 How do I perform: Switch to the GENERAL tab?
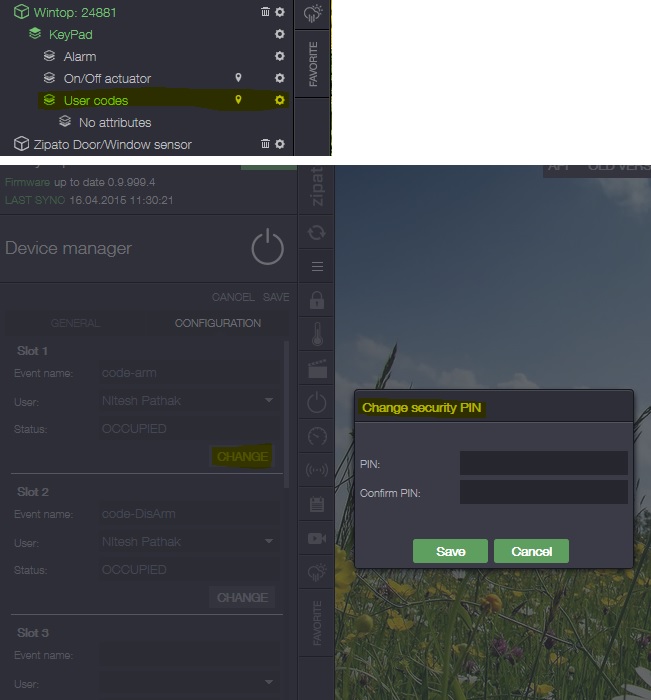75,323
